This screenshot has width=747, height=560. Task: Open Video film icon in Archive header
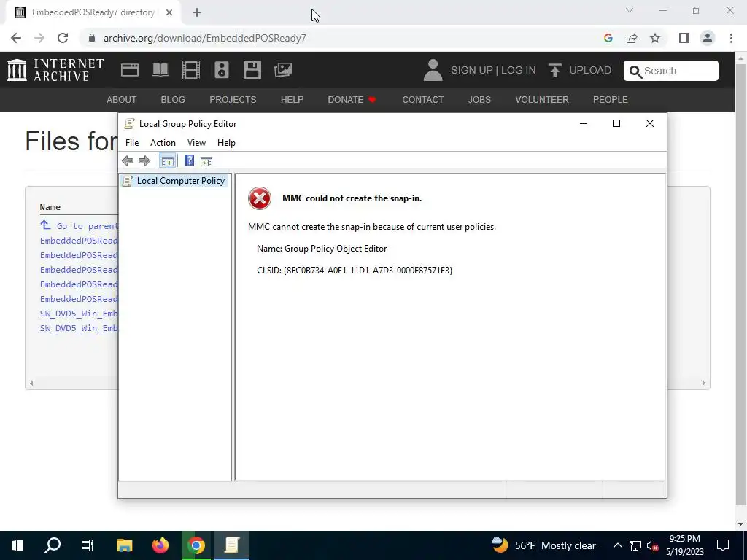[191, 70]
